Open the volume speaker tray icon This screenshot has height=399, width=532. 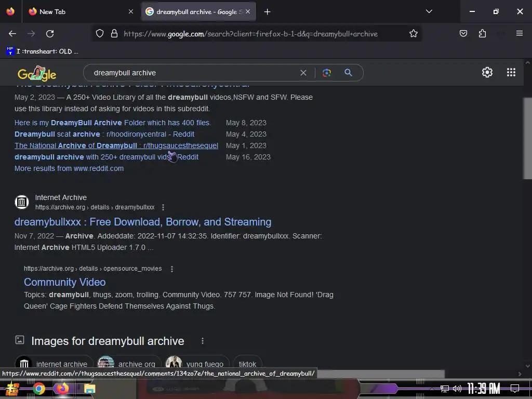click(457, 389)
